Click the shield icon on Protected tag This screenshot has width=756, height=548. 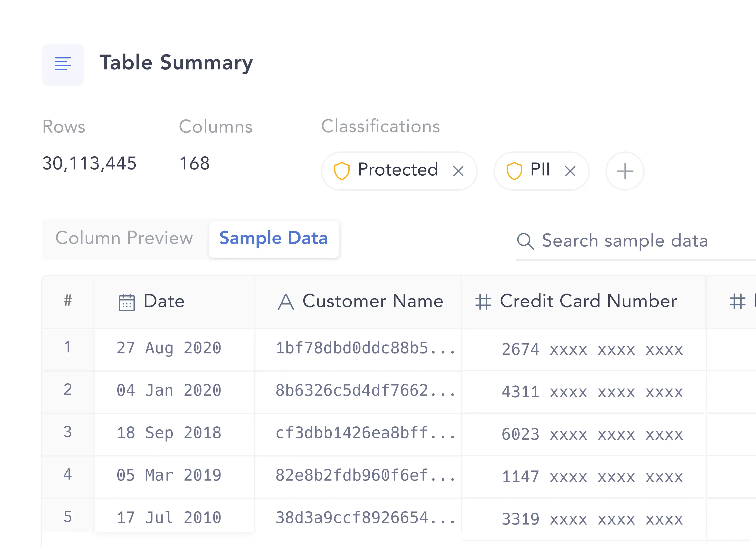tap(342, 171)
